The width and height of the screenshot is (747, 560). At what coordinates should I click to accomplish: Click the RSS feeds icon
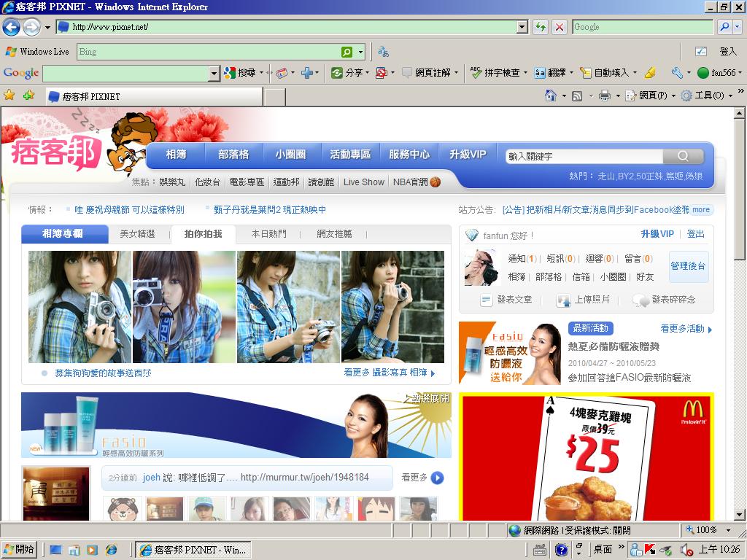tap(577, 96)
